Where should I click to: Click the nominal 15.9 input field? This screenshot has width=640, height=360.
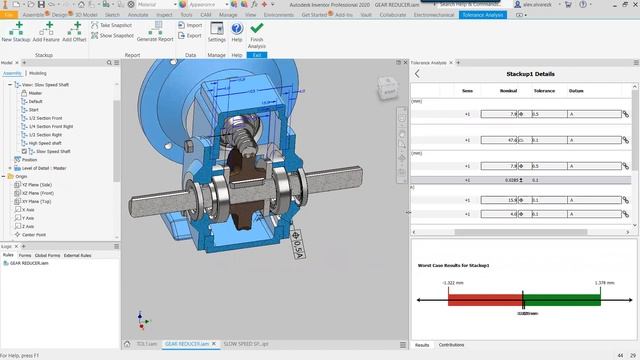click(499, 200)
